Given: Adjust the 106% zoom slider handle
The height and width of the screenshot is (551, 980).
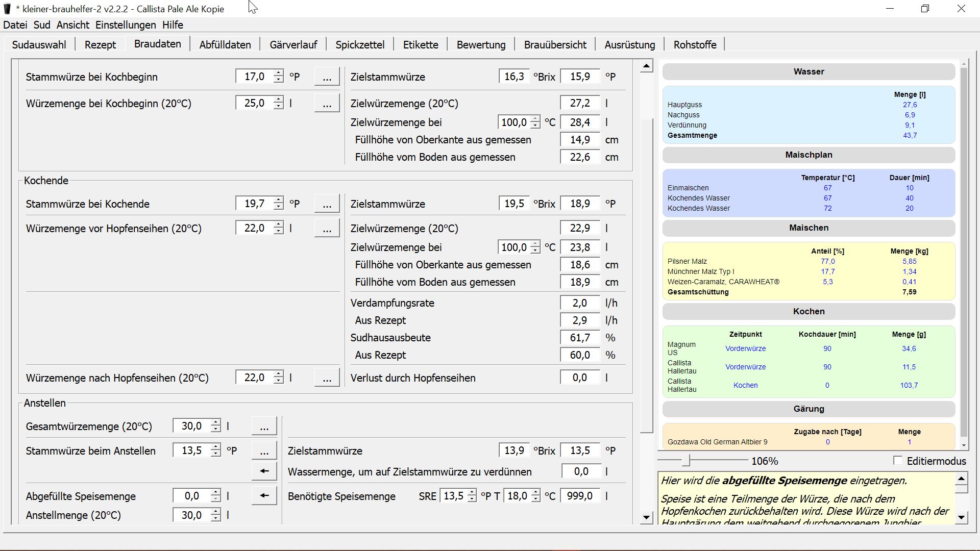Looking at the screenshot, I should [x=687, y=461].
